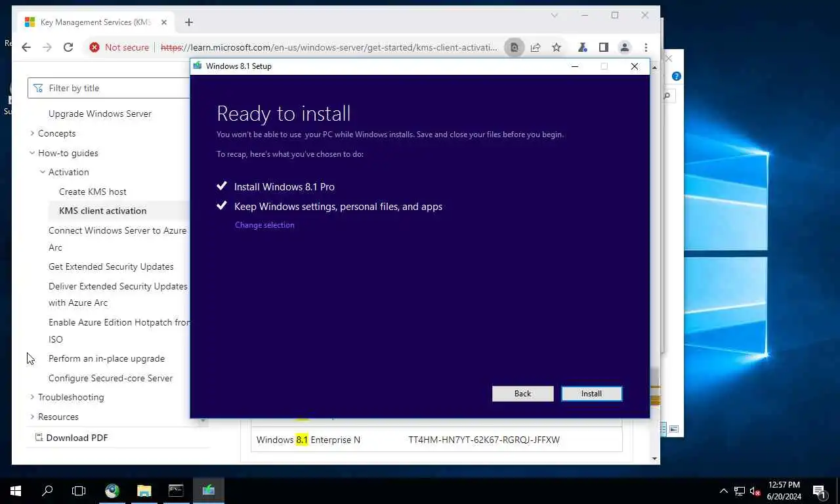
Task: Open Task View on the taskbar
Action: point(79,490)
